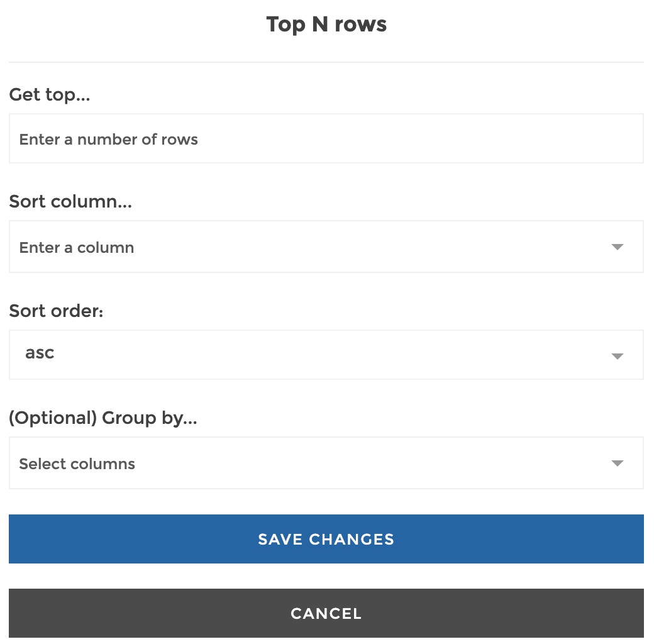Click the 'Get top...' label
The image size is (654, 644).
pos(50,95)
